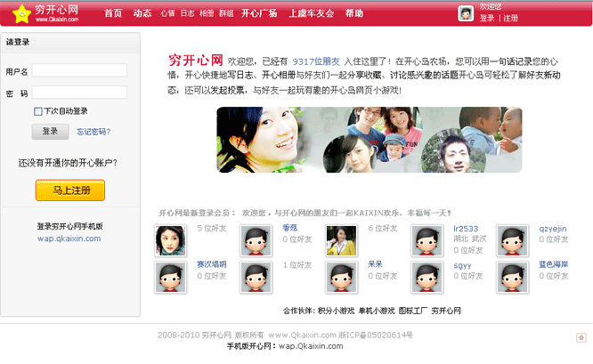
Task: Click the yellow 马上注册 button
Action: point(70,190)
